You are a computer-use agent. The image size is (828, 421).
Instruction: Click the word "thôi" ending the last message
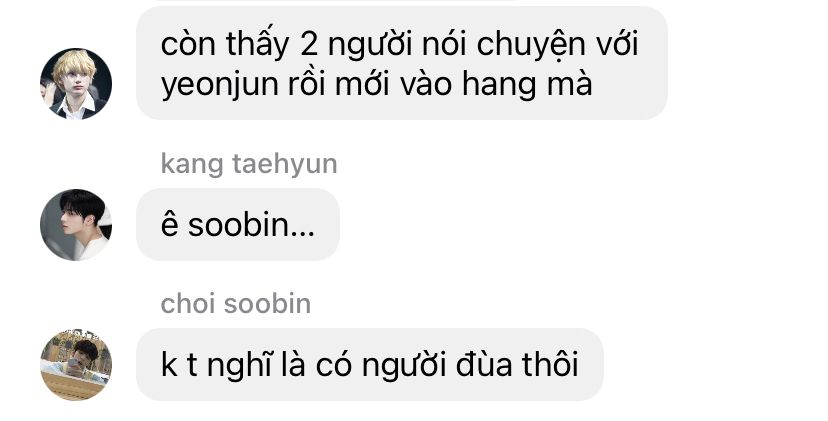550,364
